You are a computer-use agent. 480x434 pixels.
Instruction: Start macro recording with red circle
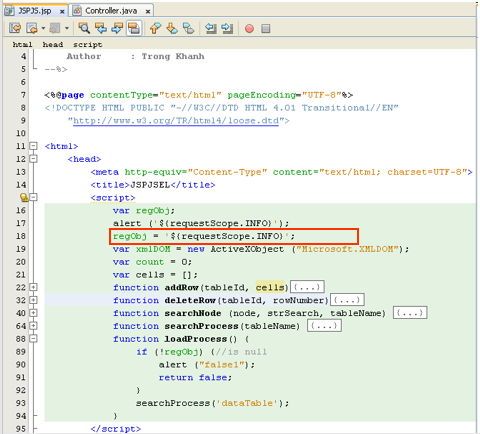pos(249,28)
